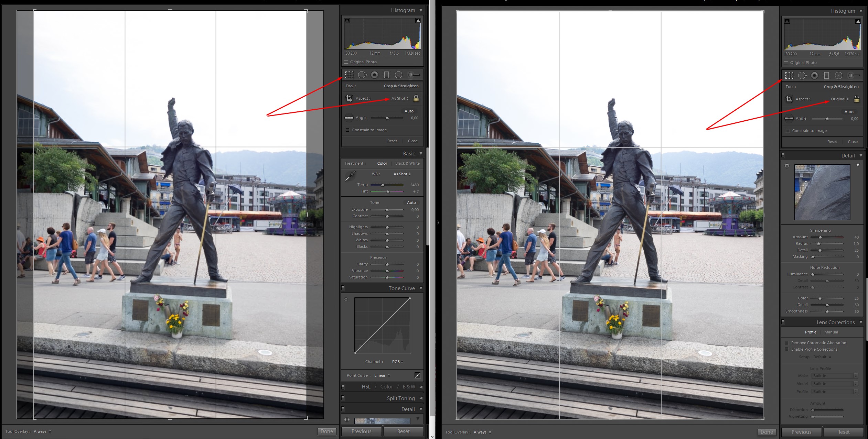Click Point Curve edit icon
The height and width of the screenshot is (439, 868).
[417, 375]
